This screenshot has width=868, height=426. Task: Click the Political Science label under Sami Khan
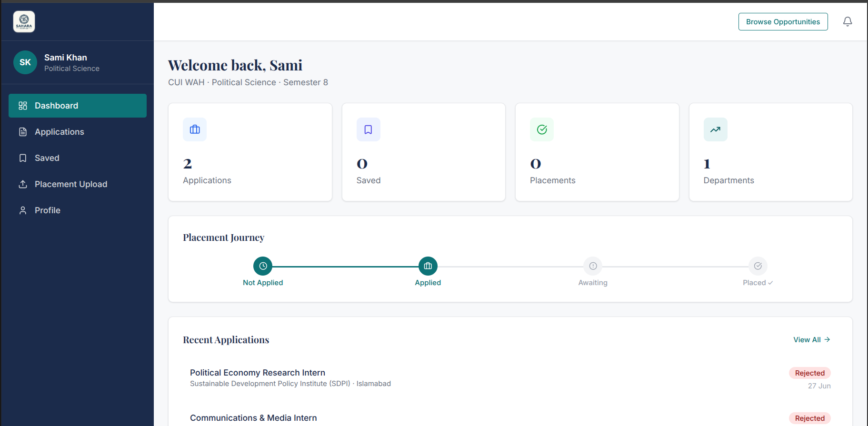click(72, 69)
